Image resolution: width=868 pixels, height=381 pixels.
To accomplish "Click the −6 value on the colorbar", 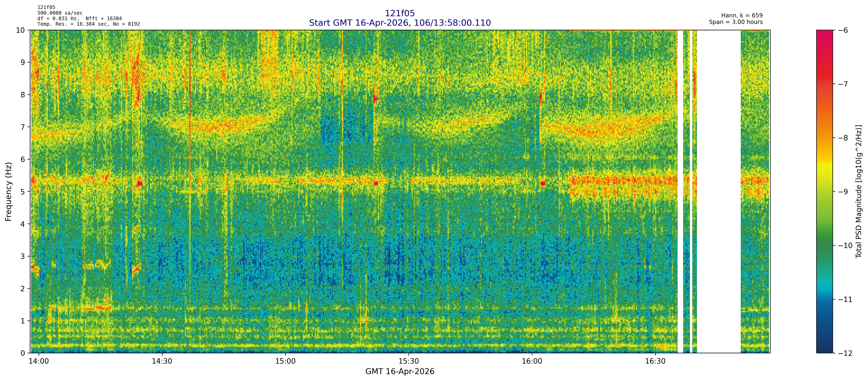I will pos(843,30).
